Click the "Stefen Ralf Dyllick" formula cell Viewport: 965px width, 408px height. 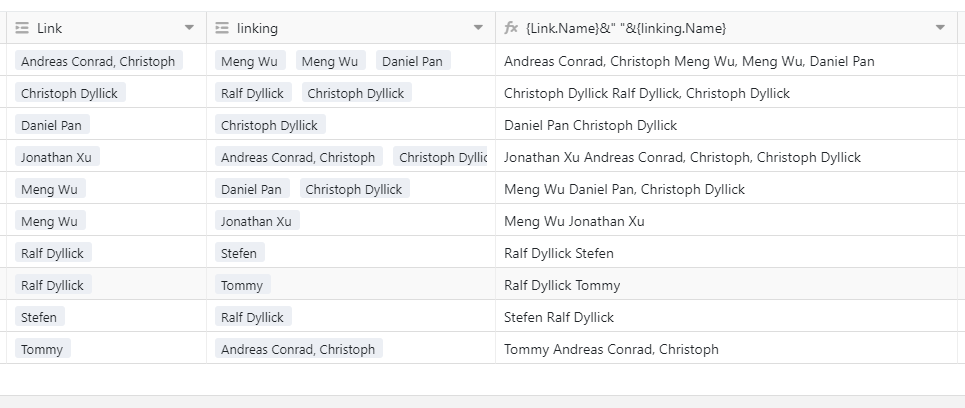click(x=559, y=317)
